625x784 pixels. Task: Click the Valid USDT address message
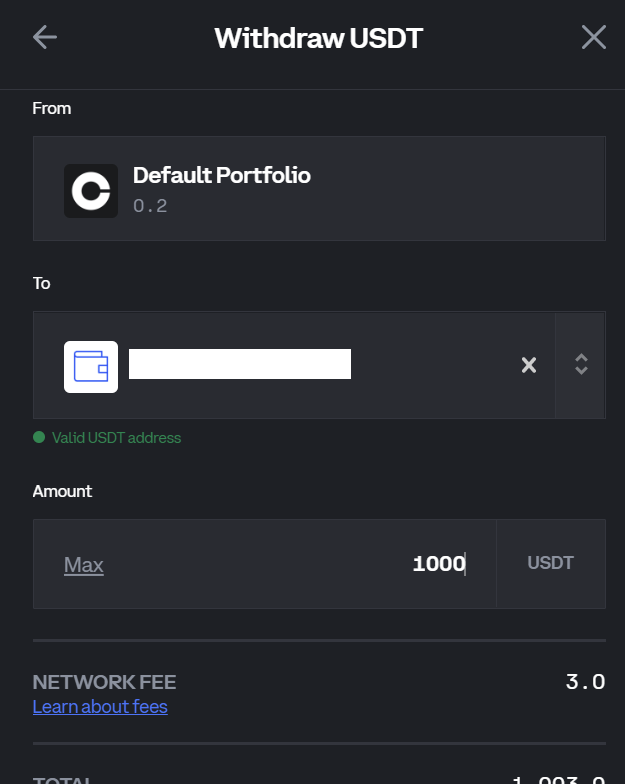(116, 438)
